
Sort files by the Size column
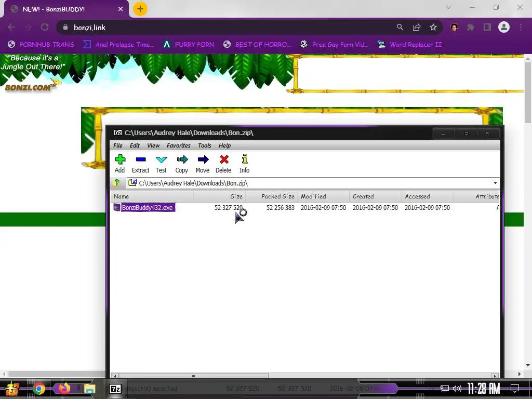pyautogui.click(x=220, y=196)
